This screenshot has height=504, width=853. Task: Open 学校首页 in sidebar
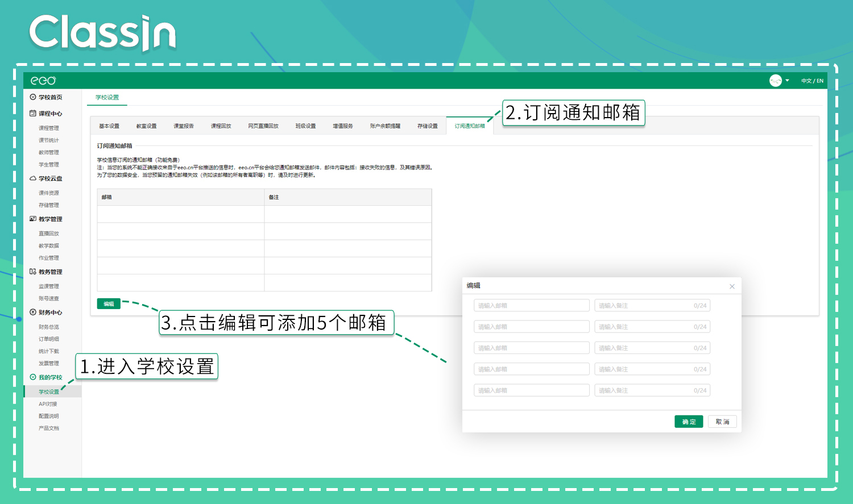pyautogui.click(x=51, y=97)
